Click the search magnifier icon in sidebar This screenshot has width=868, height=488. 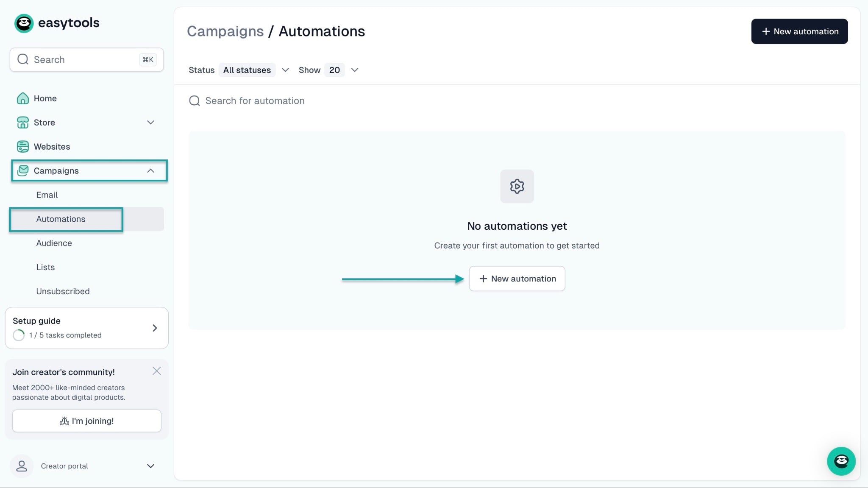(x=23, y=59)
